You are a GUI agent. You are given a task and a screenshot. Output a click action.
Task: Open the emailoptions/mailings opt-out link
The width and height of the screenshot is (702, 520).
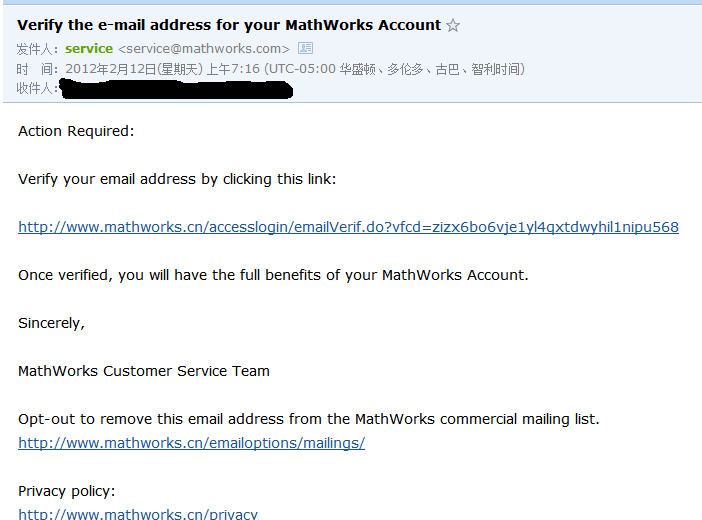tap(191, 443)
